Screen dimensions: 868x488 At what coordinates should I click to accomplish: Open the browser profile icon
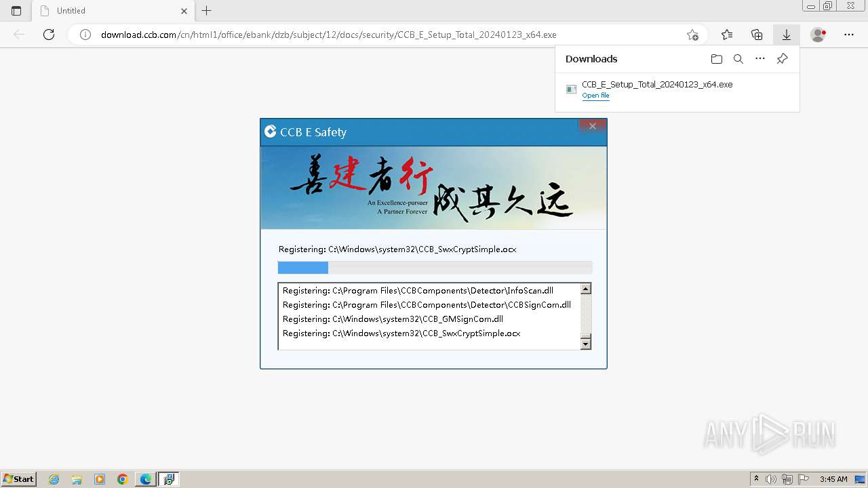pyautogui.click(x=818, y=35)
